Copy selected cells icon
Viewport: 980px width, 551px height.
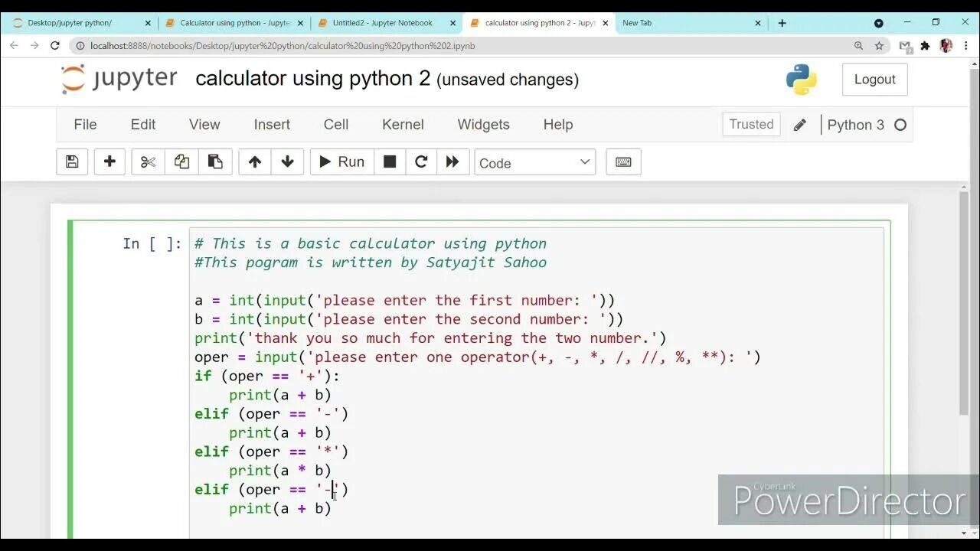(181, 161)
